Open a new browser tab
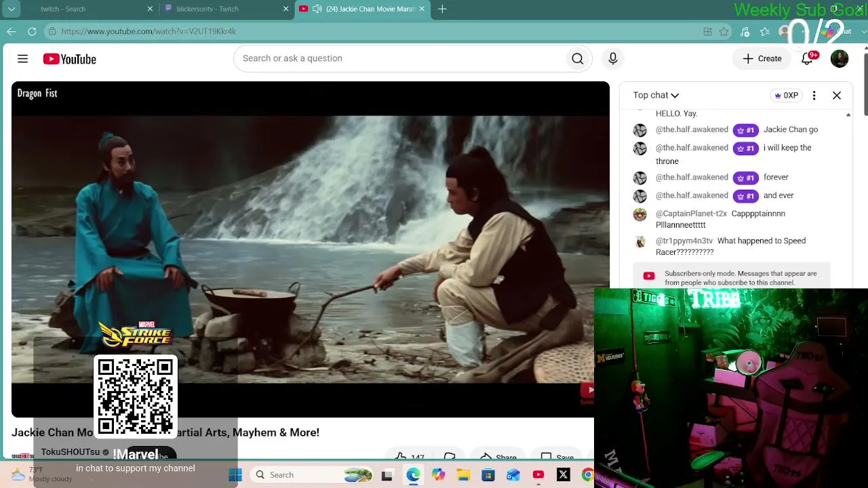The width and height of the screenshot is (868, 488). (442, 9)
